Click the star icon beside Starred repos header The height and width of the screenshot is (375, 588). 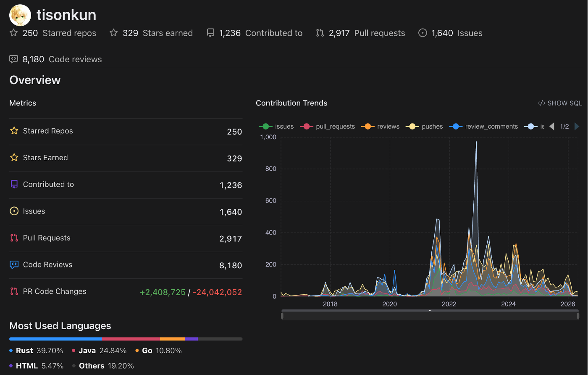click(14, 33)
